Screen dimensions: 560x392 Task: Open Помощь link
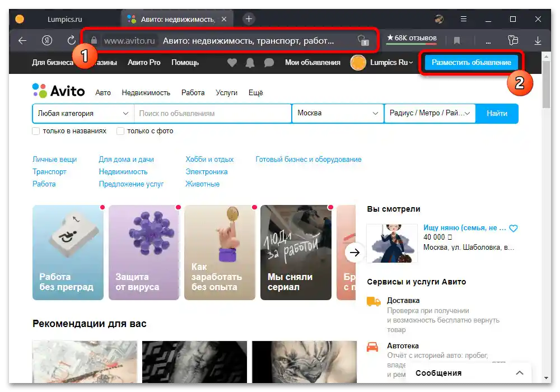185,63
